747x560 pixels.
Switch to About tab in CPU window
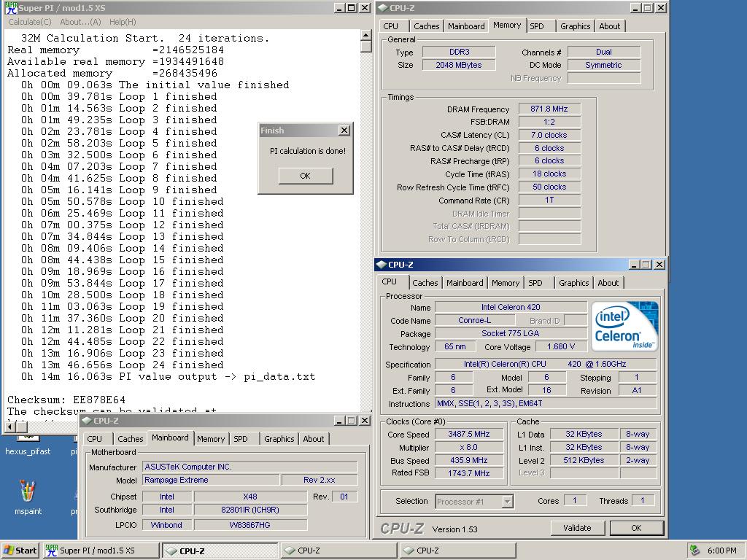(x=608, y=283)
